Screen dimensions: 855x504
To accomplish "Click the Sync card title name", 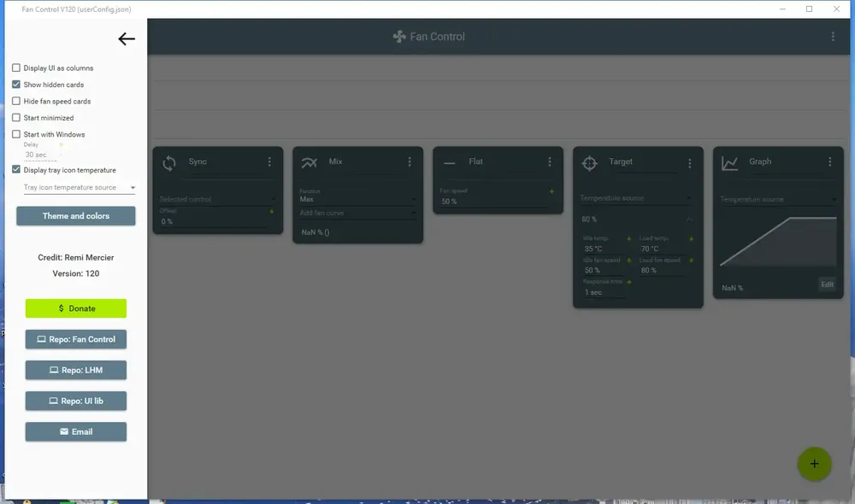I will pos(198,161).
